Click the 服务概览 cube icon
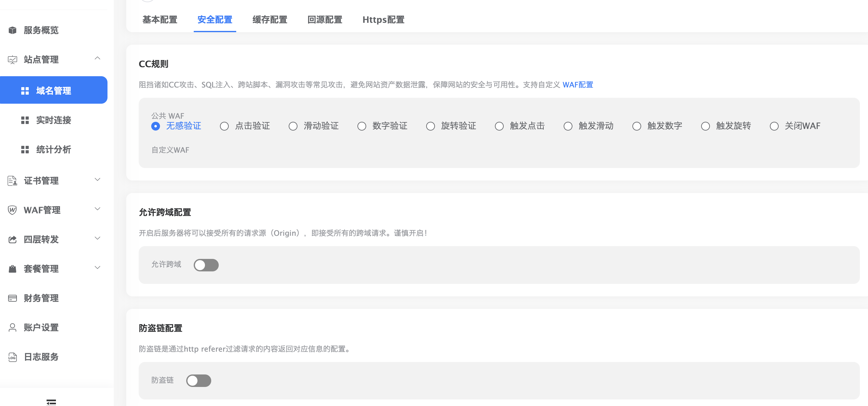 point(12,30)
